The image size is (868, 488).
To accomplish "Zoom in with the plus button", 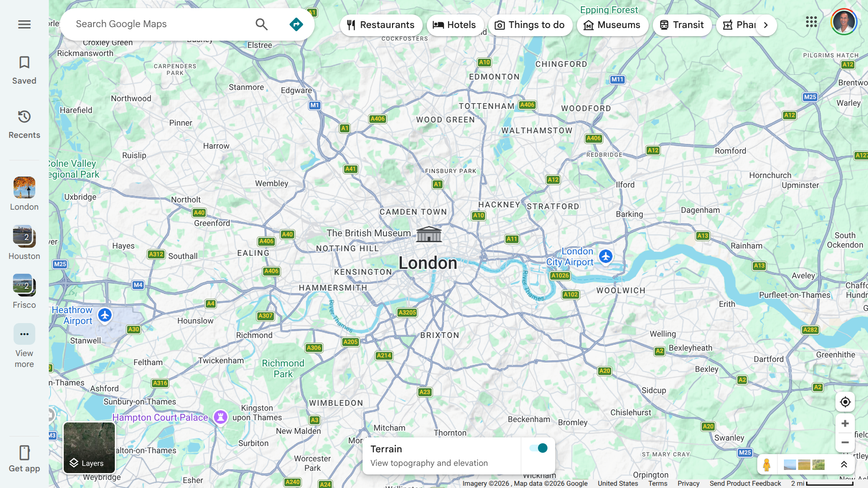I will click(845, 423).
